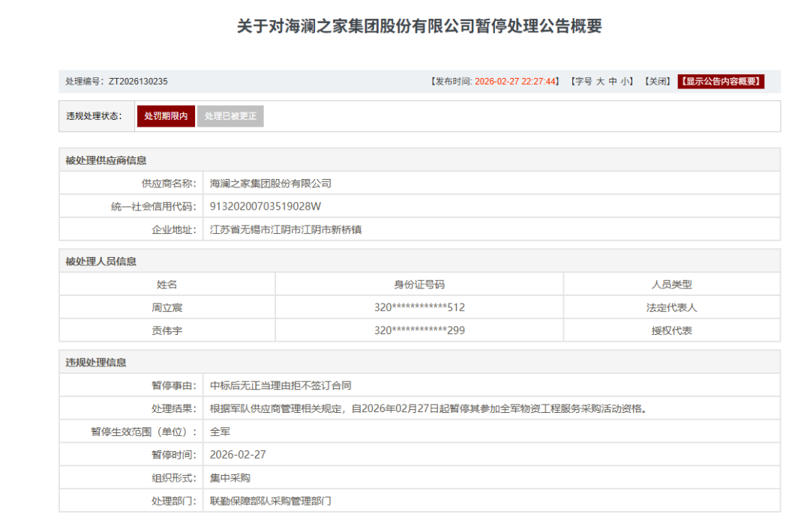The width and height of the screenshot is (810, 532).
Task: Click the 显示公告内容概要 button
Action: point(721,82)
